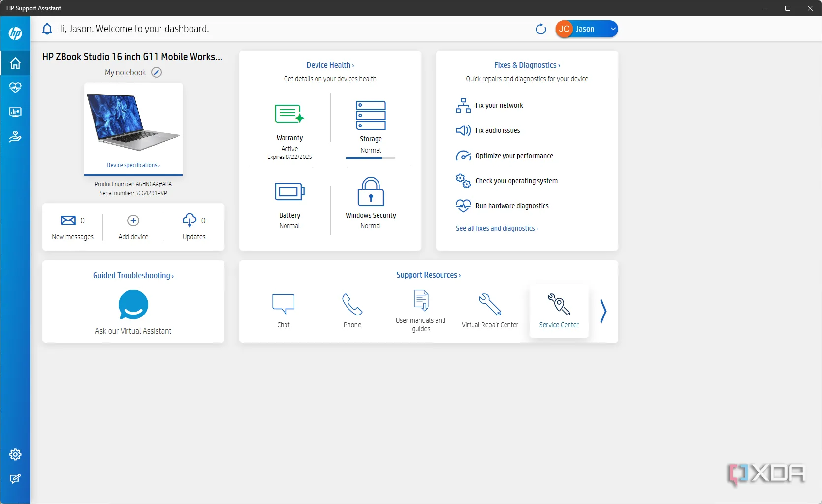This screenshot has height=504, width=822.
Task: Open the Virtual Assistant chat bubble
Action: pos(133,305)
